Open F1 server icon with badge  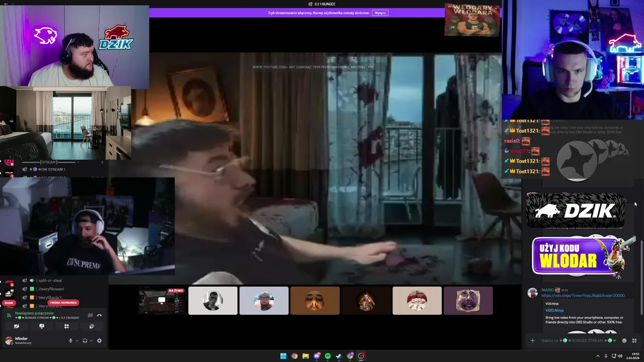coord(9,283)
